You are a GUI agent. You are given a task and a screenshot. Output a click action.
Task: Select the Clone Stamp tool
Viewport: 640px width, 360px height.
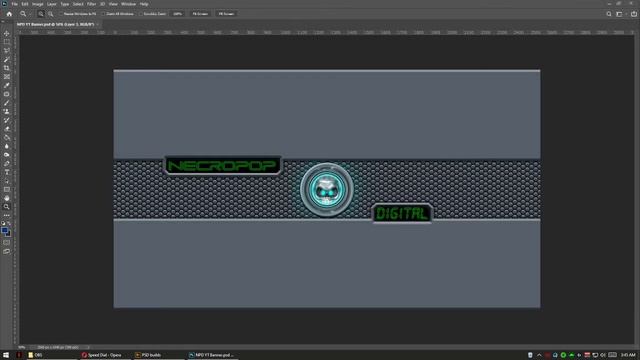(x=7, y=111)
